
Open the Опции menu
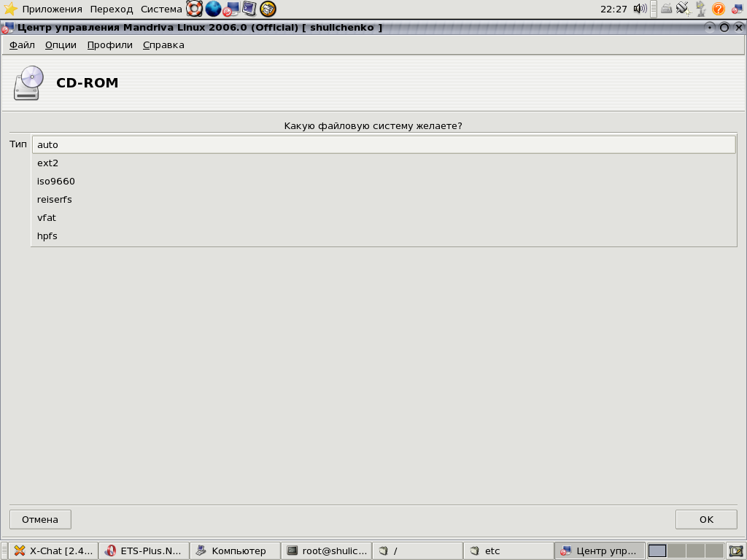(x=61, y=44)
